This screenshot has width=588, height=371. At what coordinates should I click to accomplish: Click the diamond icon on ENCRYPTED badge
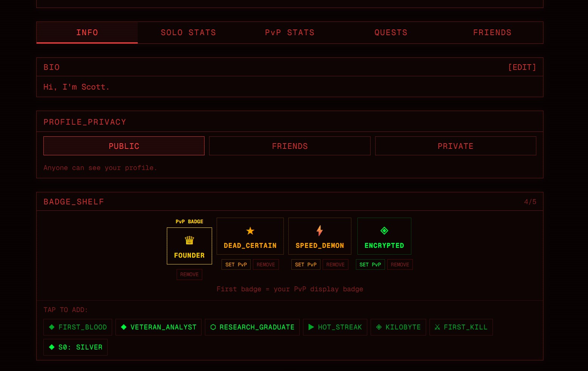click(384, 230)
